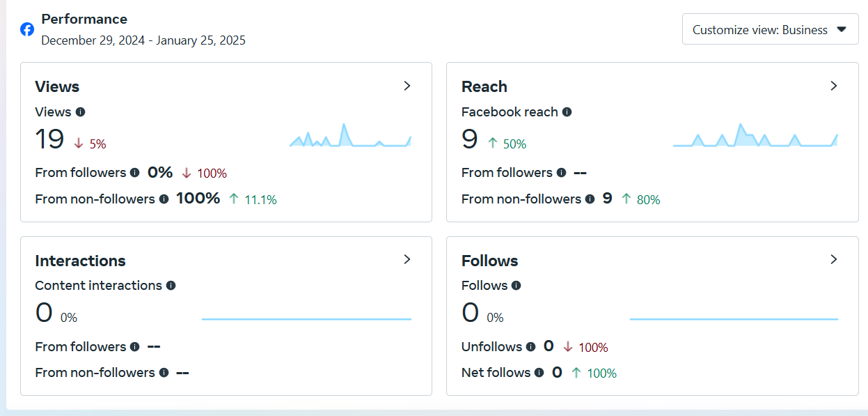
Task: Open the Customize view: Business dropdown
Action: click(770, 29)
